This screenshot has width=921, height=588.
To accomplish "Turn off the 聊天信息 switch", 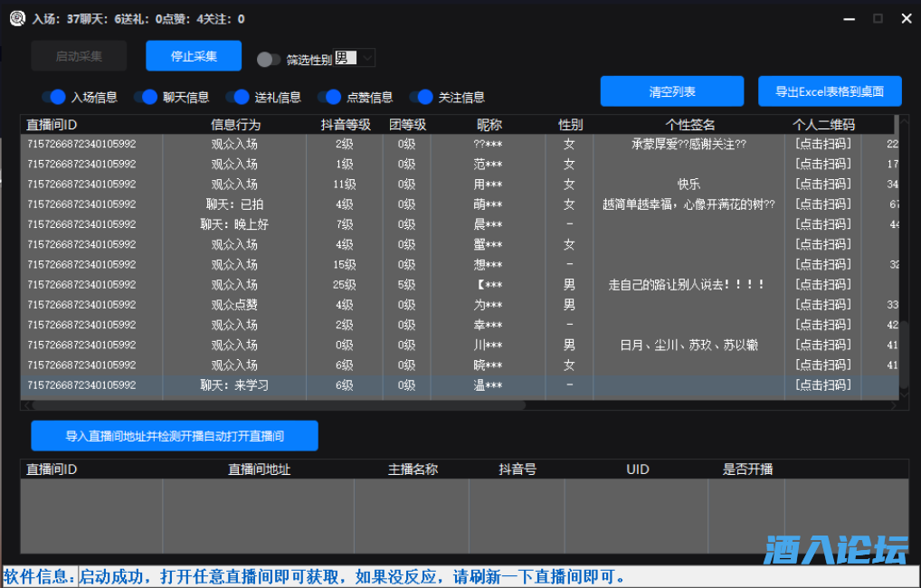I will pos(146,97).
